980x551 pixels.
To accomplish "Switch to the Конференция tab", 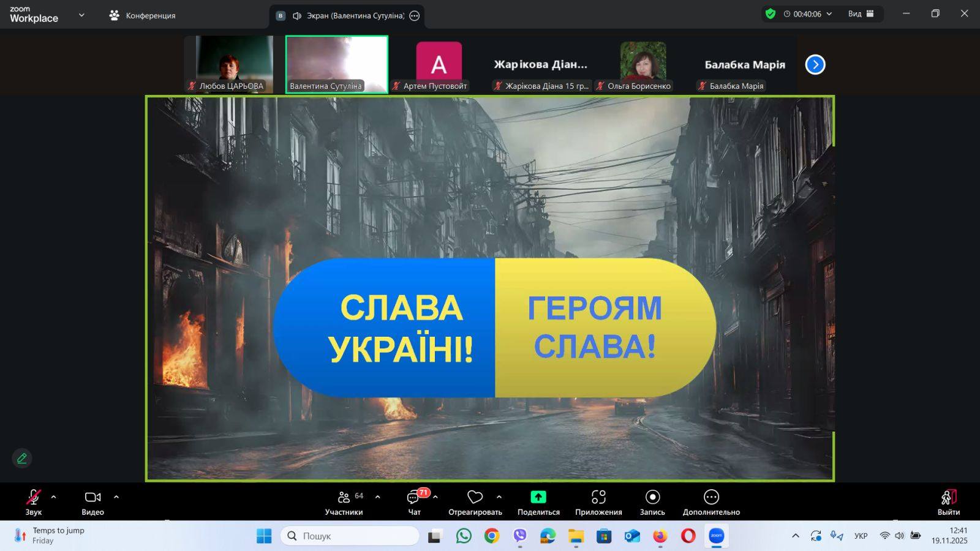I will [143, 15].
